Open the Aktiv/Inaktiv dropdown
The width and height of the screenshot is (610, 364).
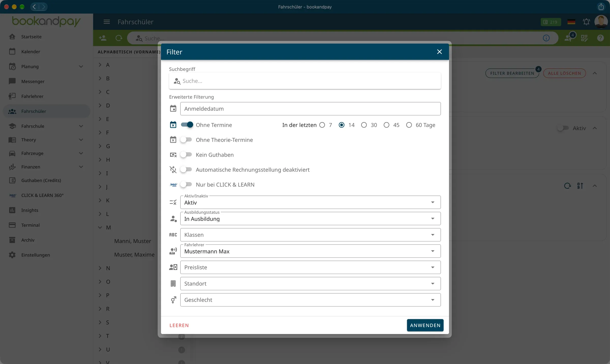310,202
